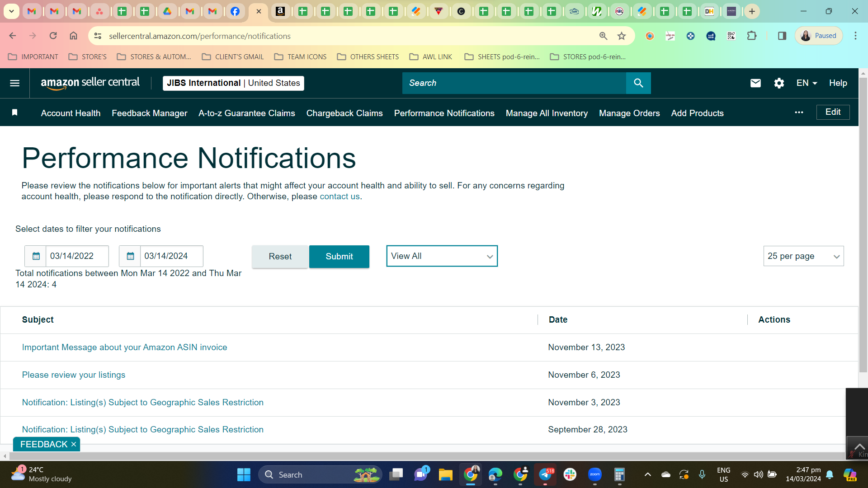Submit the date filter
This screenshot has width=868, height=488.
(x=339, y=257)
